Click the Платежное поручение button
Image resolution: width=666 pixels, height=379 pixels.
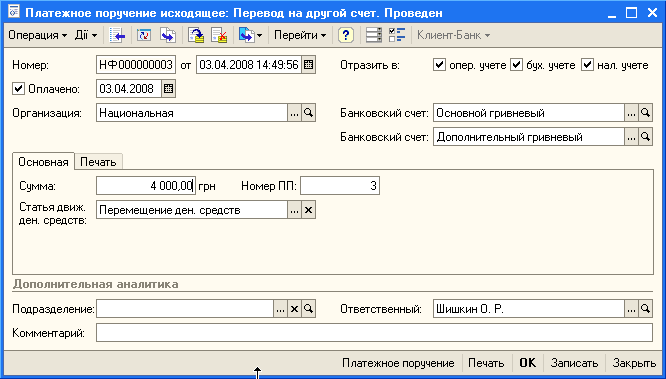398,363
